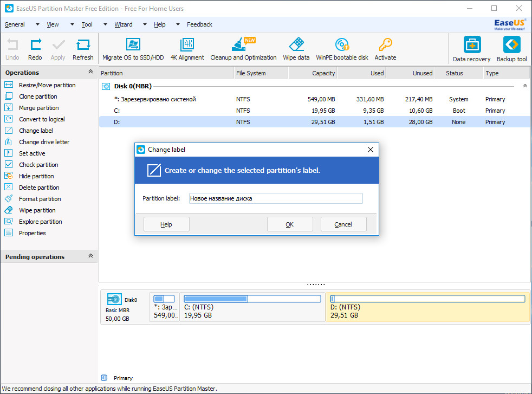Screen dimensions: 532x394
Task: Select the C: partition row
Action: [315, 111]
